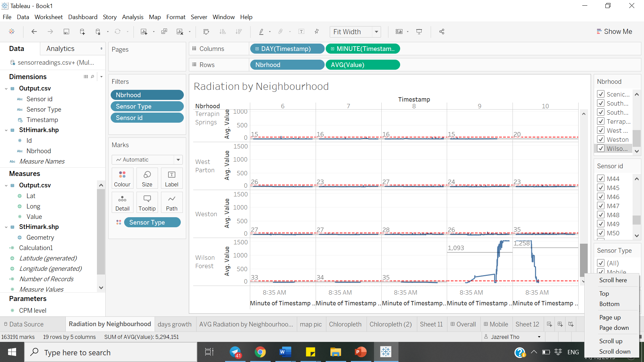Click the new story tab icon
This screenshot has height=362, width=644.
point(571,324)
